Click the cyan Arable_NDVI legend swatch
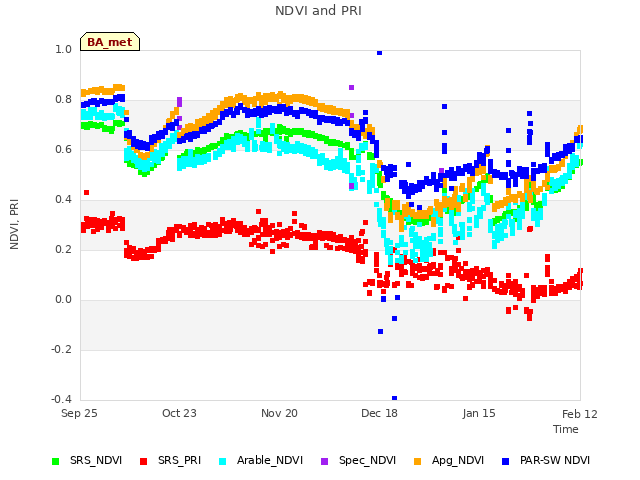This screenshot has width=640, height=480. (222, 461)
